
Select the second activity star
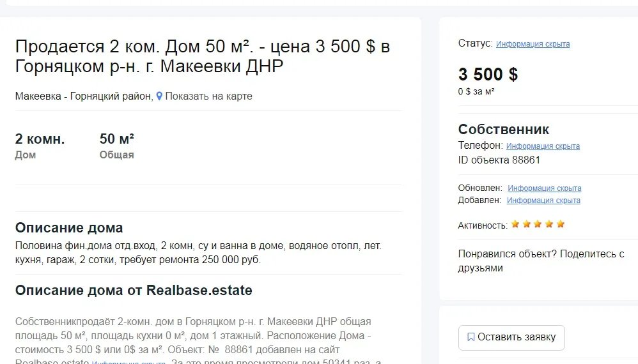point(527,224)
